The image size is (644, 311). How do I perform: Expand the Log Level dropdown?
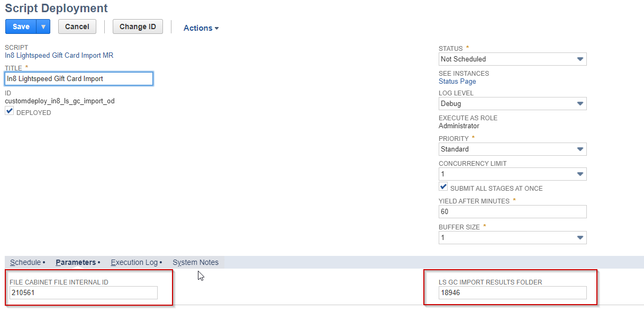[x=512, y=104]
